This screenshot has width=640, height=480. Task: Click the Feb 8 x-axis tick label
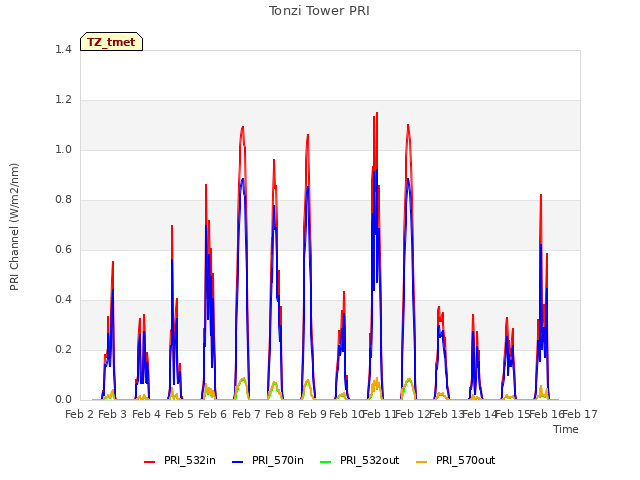[280, 414]
